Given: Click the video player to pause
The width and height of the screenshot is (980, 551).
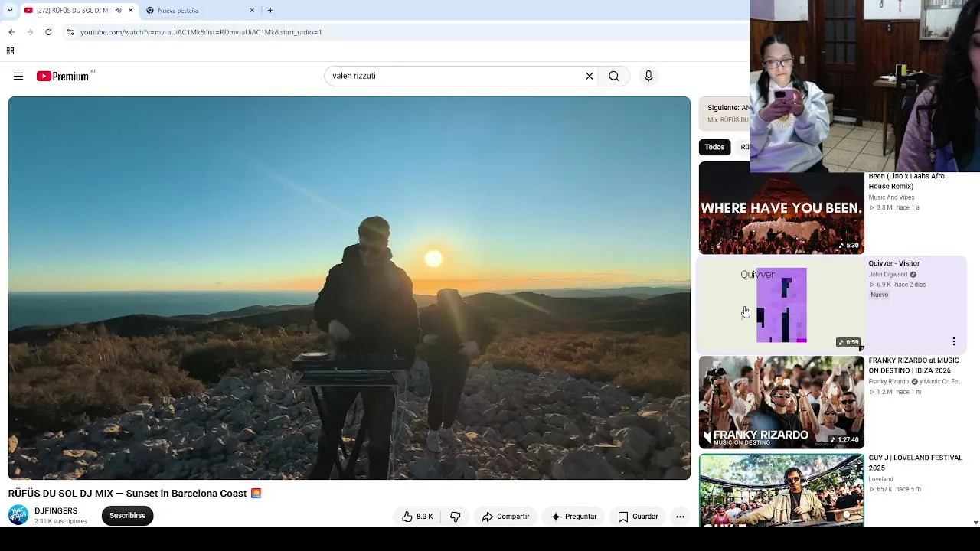Looking at the screenshot, I should tap(349, 288).
